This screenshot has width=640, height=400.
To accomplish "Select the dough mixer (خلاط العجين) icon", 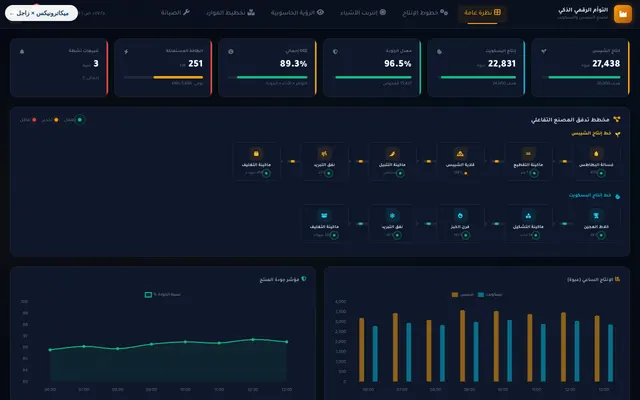I will tap(596, 216).
